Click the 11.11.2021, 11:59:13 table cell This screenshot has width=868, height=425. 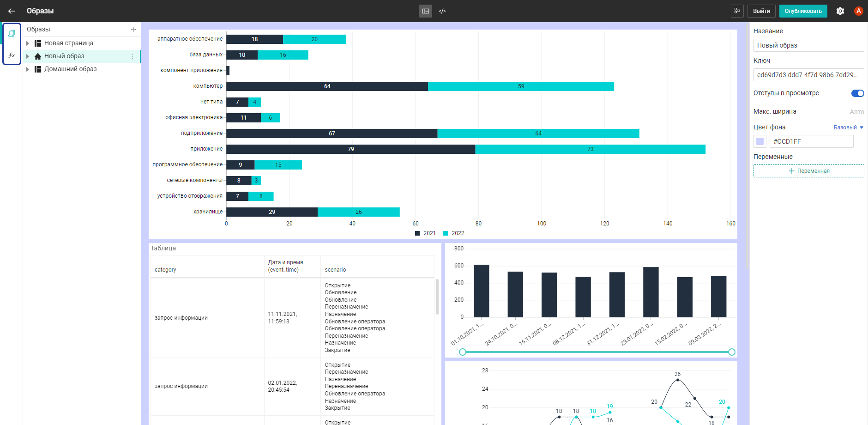[292, 318]
